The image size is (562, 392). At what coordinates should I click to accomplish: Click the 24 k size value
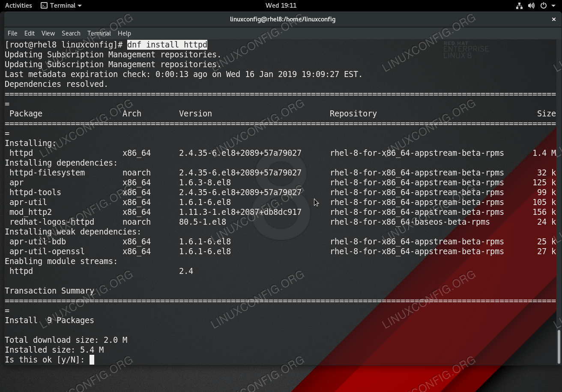click(547, 222)
